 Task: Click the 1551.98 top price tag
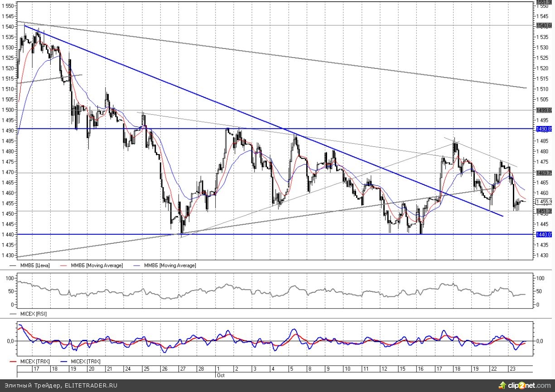(x=544, y=2)
